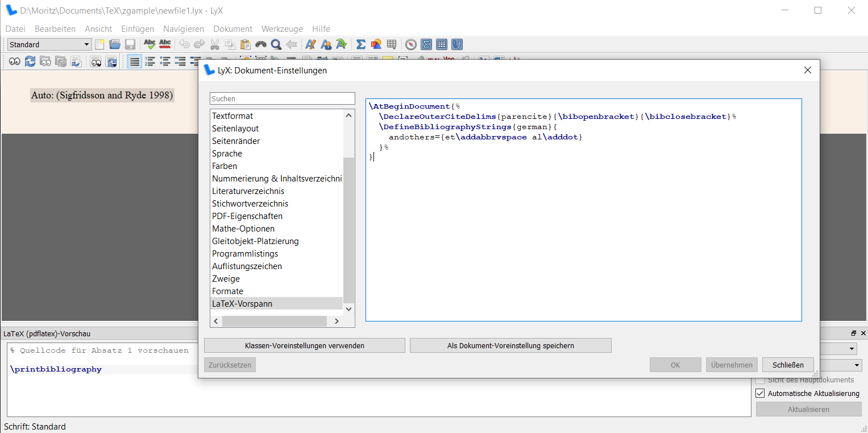
Task: Undock the LaTeX preview panel
Action: 854,333
